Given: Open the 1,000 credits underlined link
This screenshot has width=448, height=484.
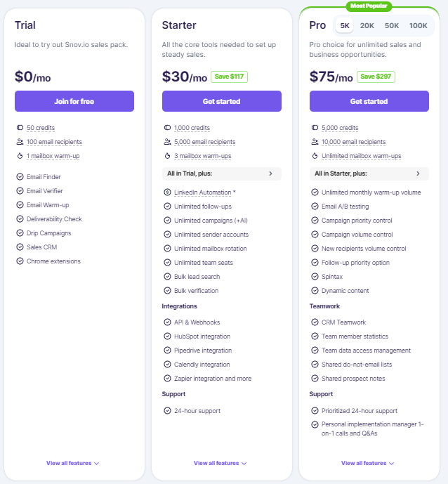Looking at the screenshot, I should 192,128.
